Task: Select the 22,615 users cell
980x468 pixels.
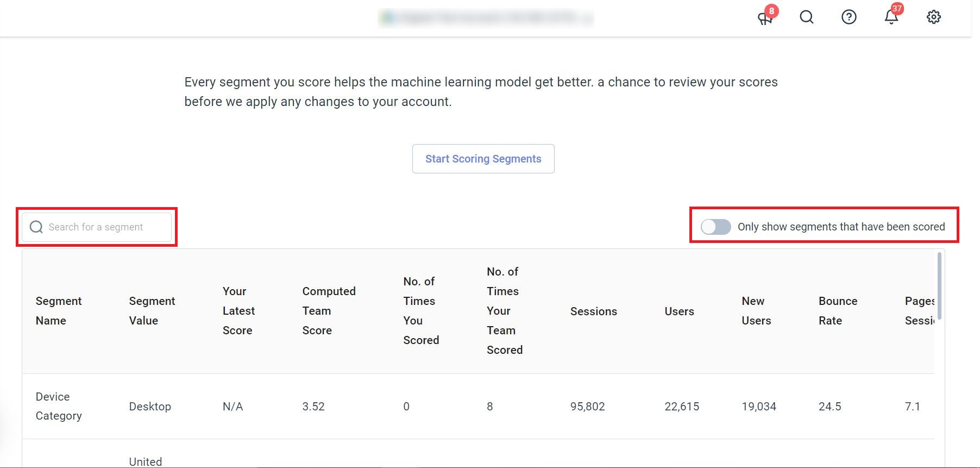Action: click(682, 407)
